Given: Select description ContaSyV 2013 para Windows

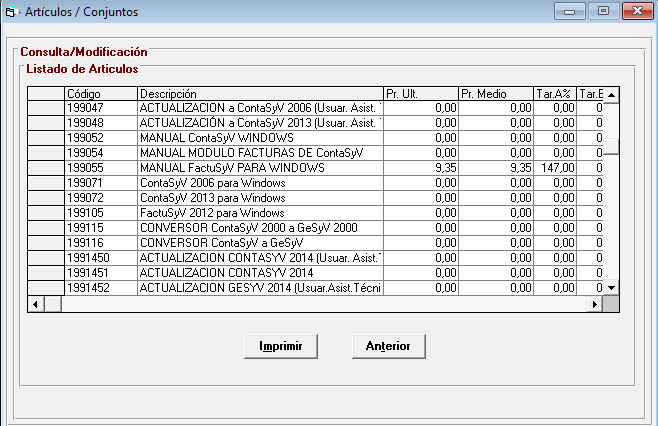Looking at the screenshot, I should (x=260, y=198).
